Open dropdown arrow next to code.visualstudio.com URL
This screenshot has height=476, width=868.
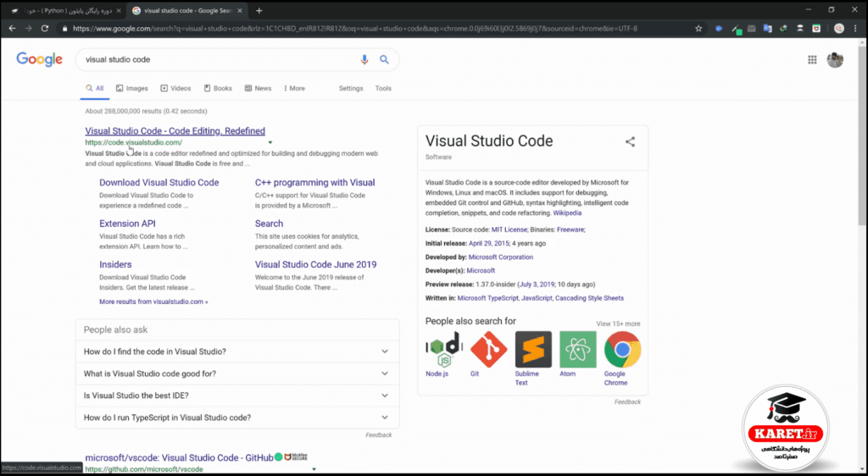[270, 142]
